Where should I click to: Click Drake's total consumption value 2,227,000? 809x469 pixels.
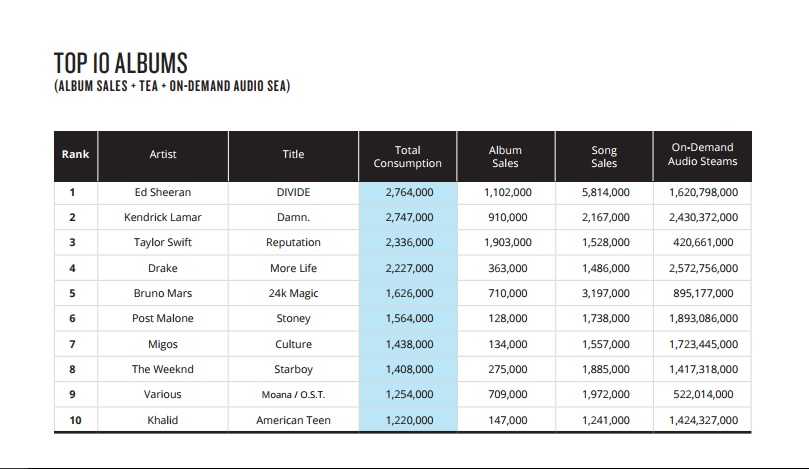click(409, 268)
